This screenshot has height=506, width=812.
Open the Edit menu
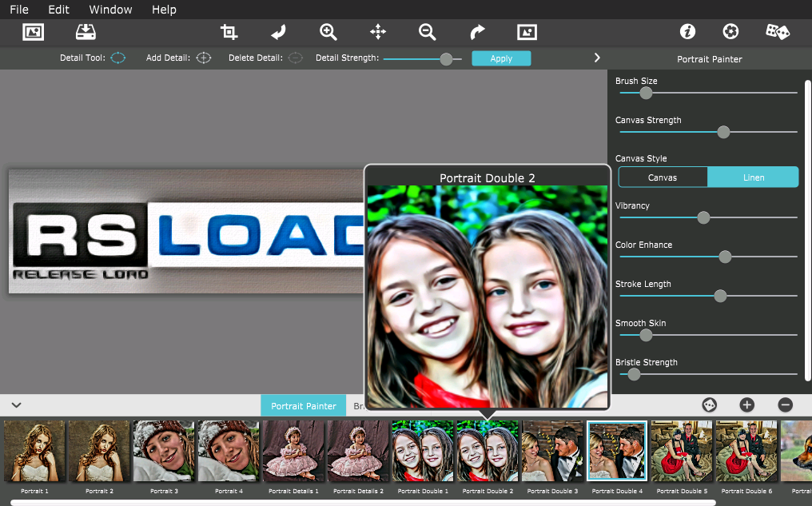click(58, 10)
